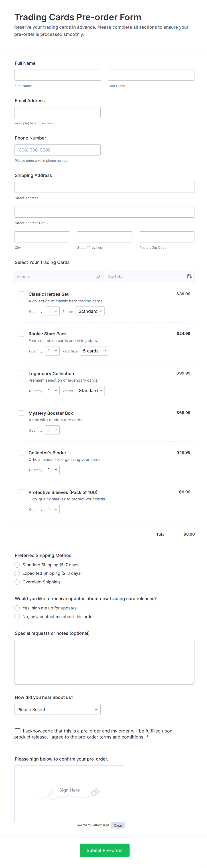This screenshot has height=868, width=207.
Task: Accept the pre-order acknowledgement checkbox
Action: tap(18, 731)
